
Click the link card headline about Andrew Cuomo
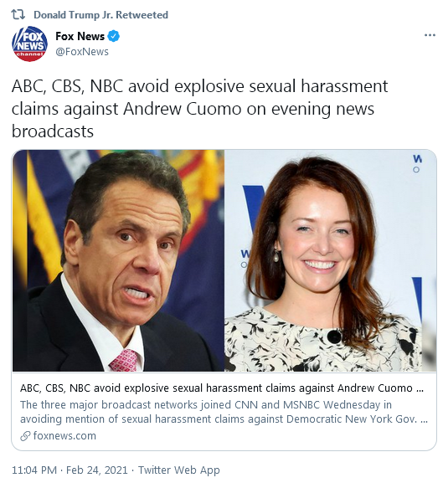click(222, 388)
